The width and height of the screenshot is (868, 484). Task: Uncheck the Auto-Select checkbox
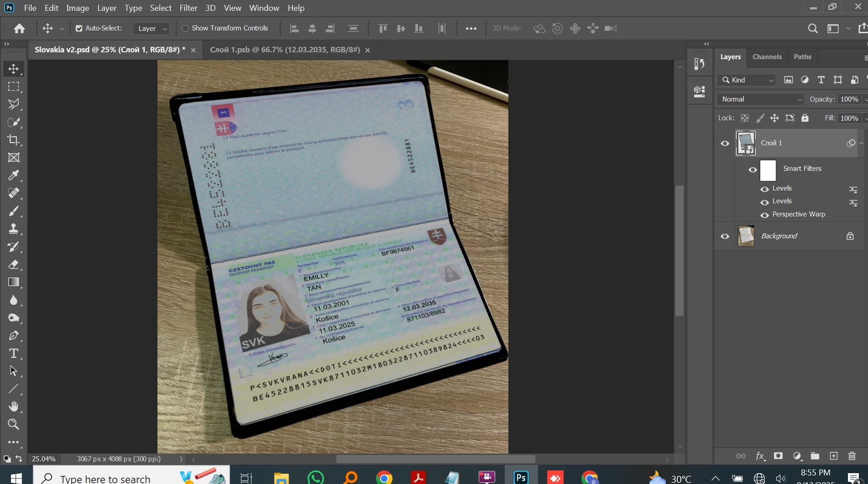pyautogui.click(x=79, y=28)
